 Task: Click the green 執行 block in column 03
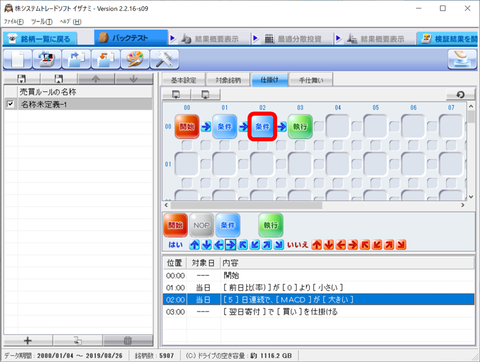300,127
